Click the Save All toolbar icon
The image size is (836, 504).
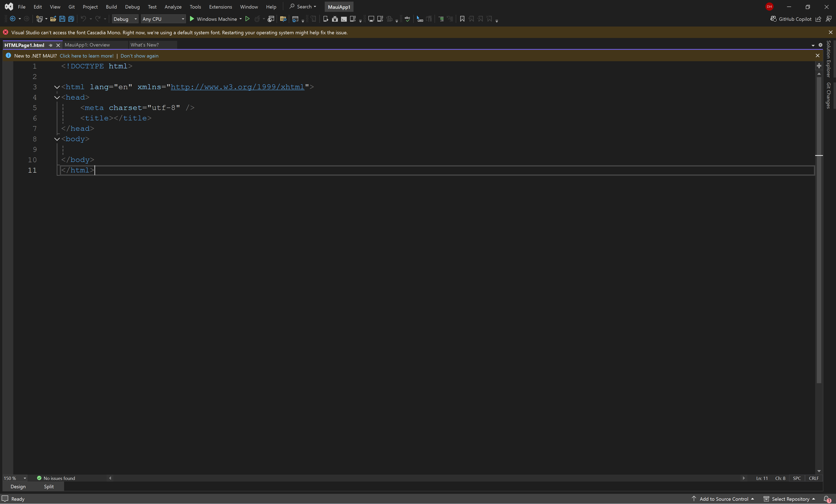point(71,19)
